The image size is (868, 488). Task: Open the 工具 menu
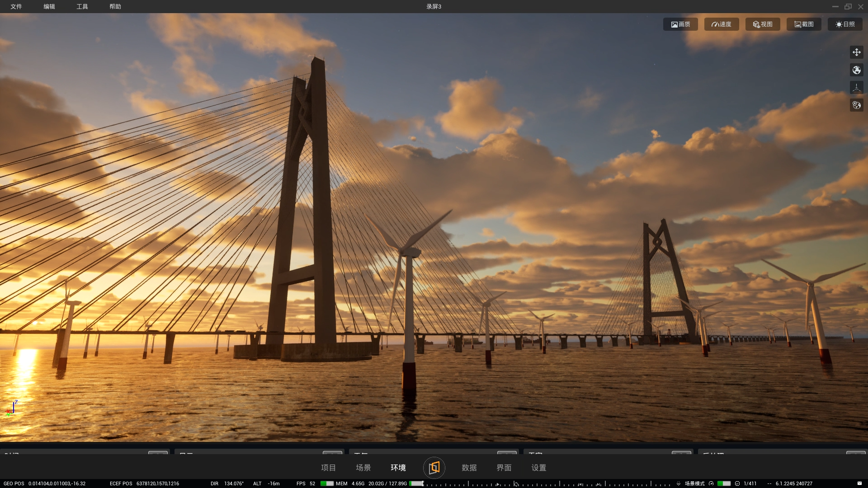tap(82, 6)
